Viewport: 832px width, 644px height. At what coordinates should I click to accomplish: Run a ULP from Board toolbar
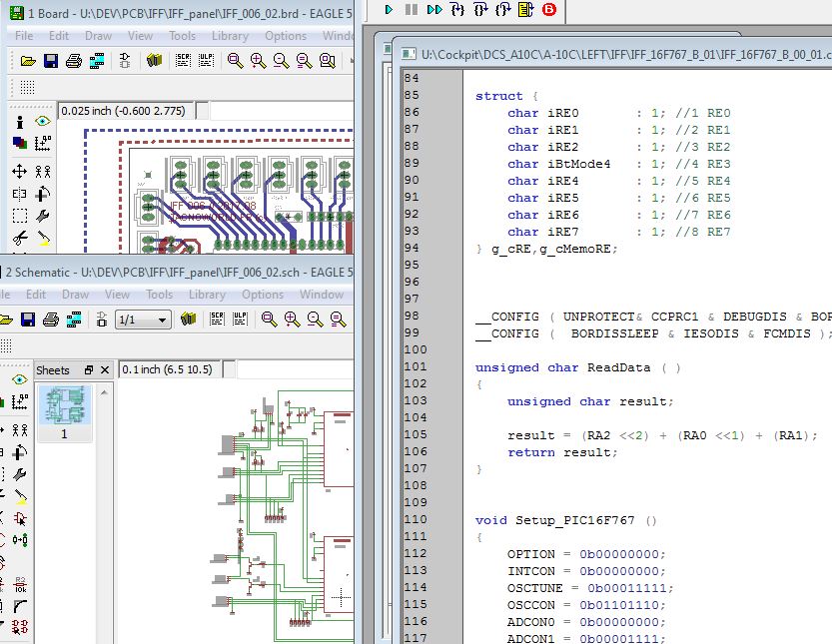(x=207, y=61)
